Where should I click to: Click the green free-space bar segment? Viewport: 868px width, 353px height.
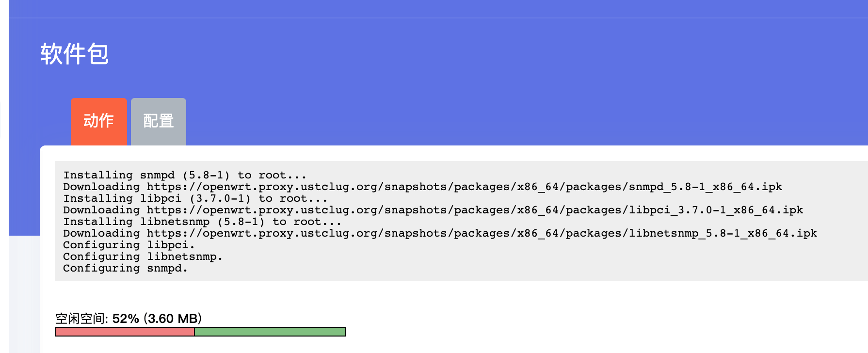tap(270, 332)
